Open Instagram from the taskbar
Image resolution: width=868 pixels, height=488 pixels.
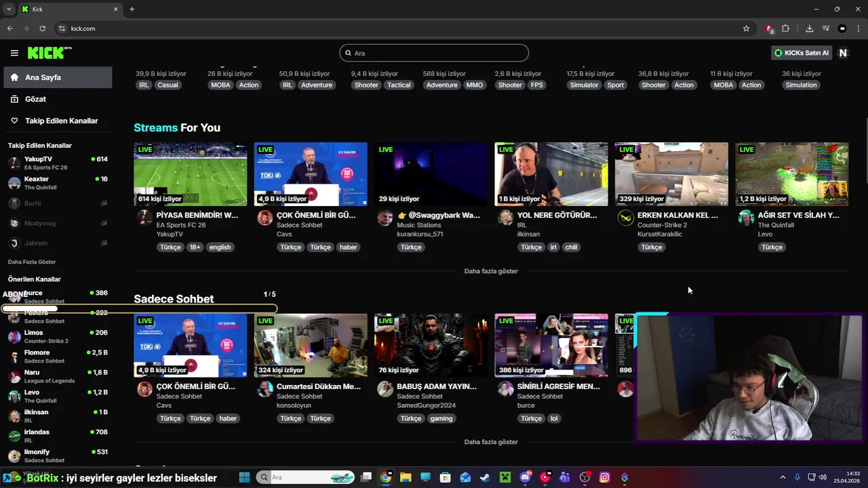click(604, 477)
